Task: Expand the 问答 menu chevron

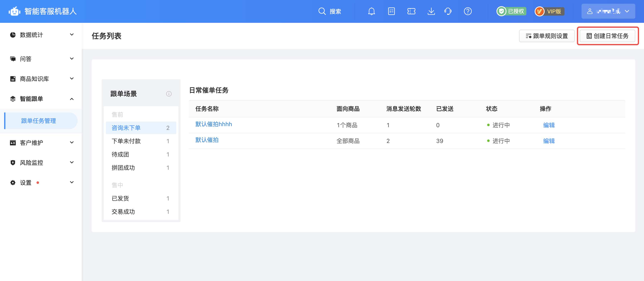Action: (x=72, y=59)
